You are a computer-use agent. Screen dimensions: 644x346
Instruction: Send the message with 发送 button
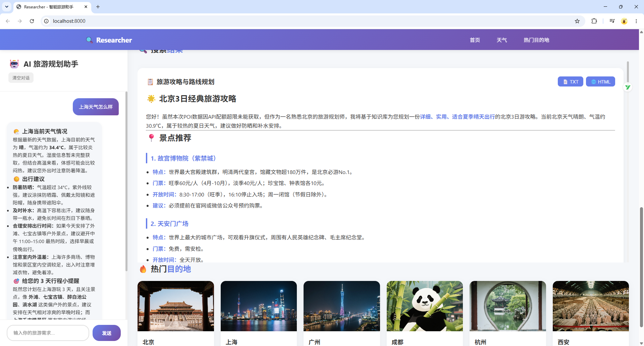click(107, 333)
